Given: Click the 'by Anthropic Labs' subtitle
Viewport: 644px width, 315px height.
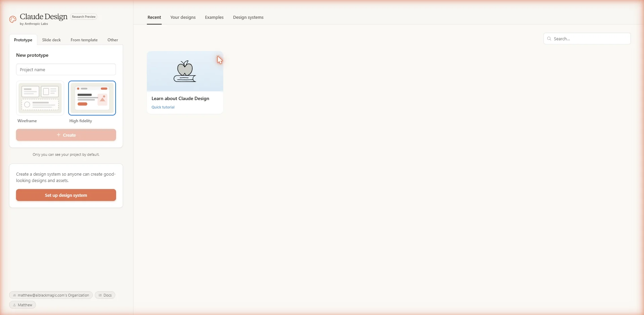Looking at the screenshot, I should [34, 24].
